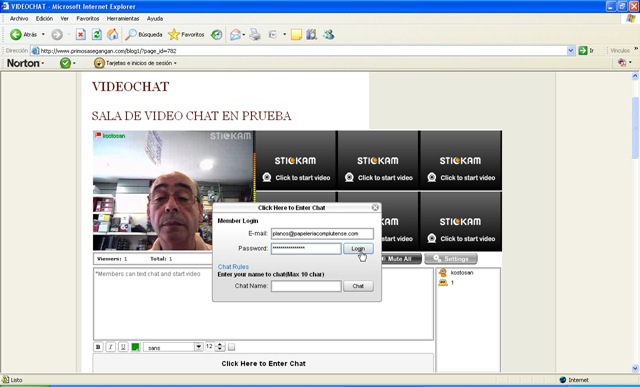This screenshot has width=640, height=387.
Task: Print the page with printer icon
Action: click(x=255, y=35)
